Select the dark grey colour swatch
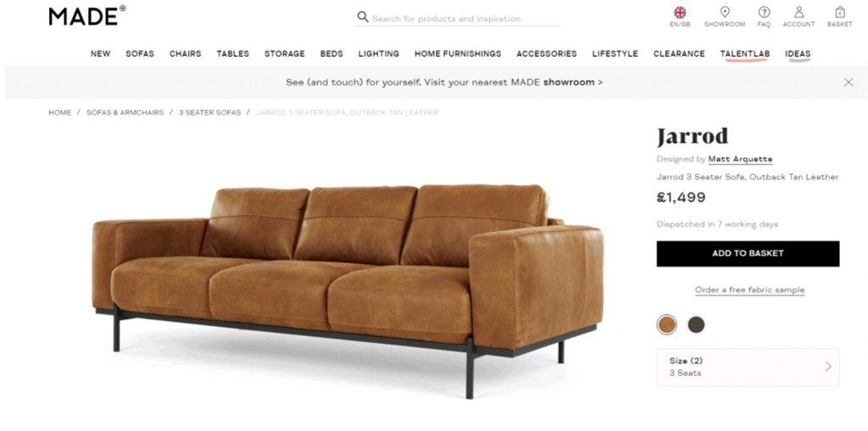Viewport: 868px width, 431px height. click(x=696, y=324)
